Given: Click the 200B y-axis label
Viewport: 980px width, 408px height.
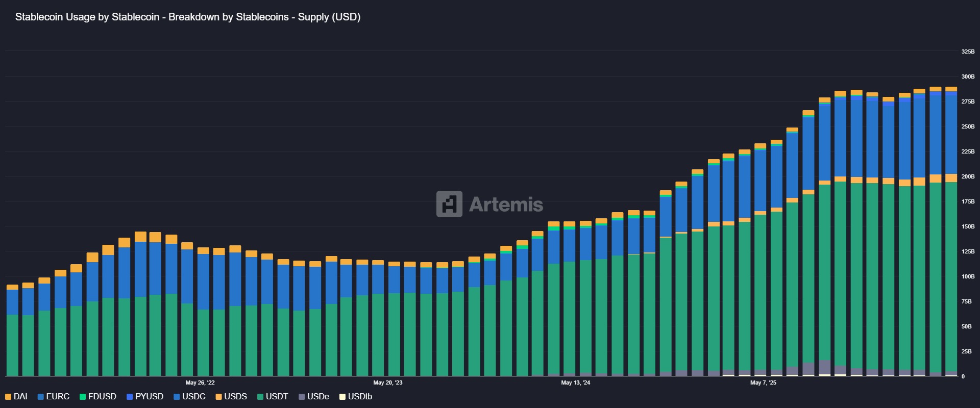Looking at the screenshot, I should (968, 176).
